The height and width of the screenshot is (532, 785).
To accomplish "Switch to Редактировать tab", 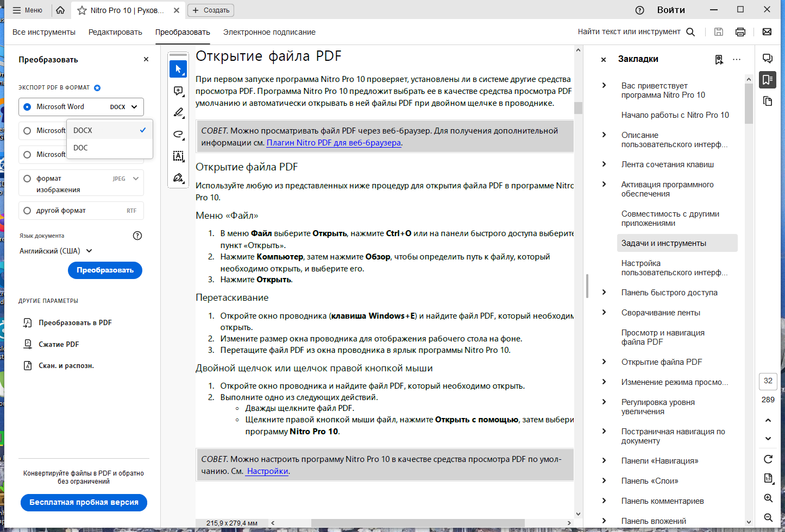I will point(115,32).
